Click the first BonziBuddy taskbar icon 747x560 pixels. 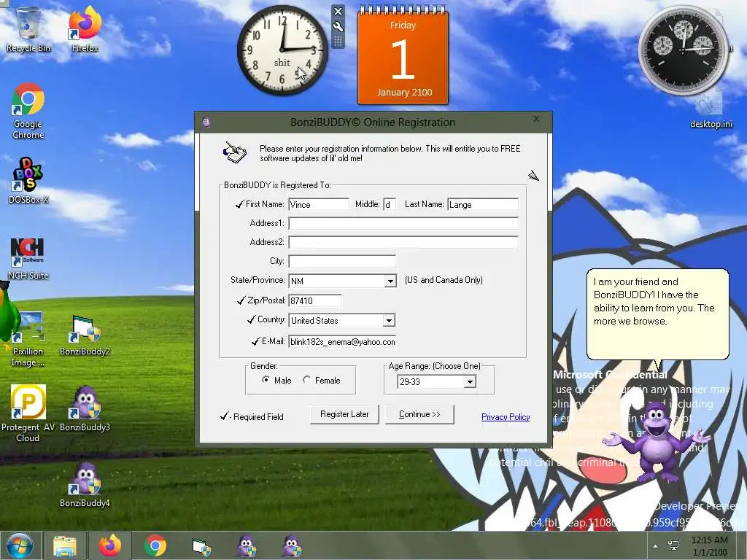click(x=247, y=545)
